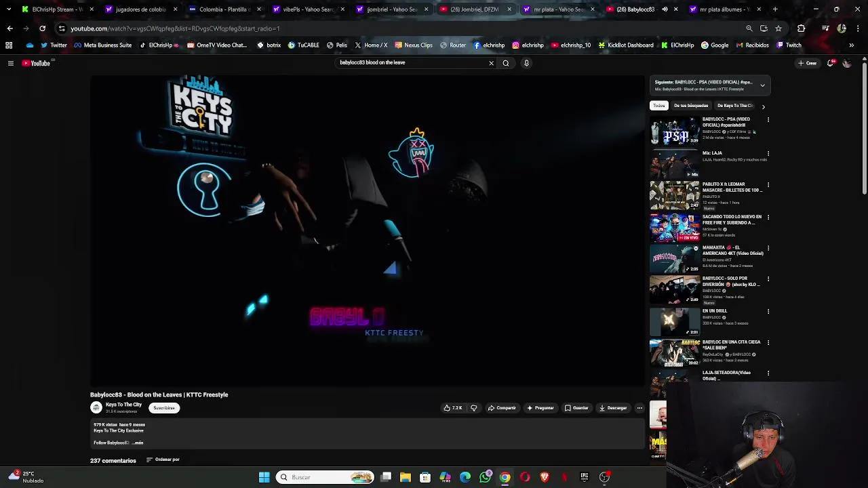Open the Twitter bookmark
Screen dimensions: 868x488
pos(54,45)
